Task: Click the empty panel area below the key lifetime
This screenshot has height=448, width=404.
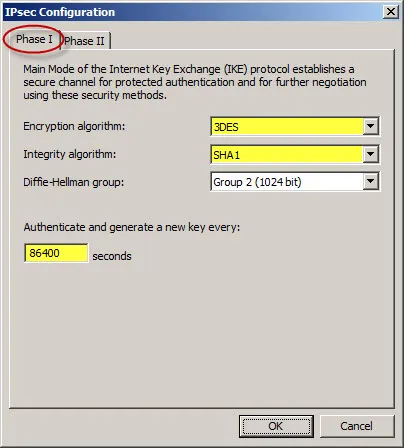Action: (202, 333)
